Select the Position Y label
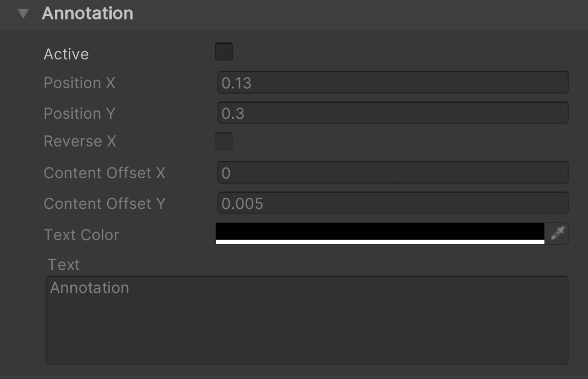The height and width of the screenshot is (379, 588). [79, 113]
